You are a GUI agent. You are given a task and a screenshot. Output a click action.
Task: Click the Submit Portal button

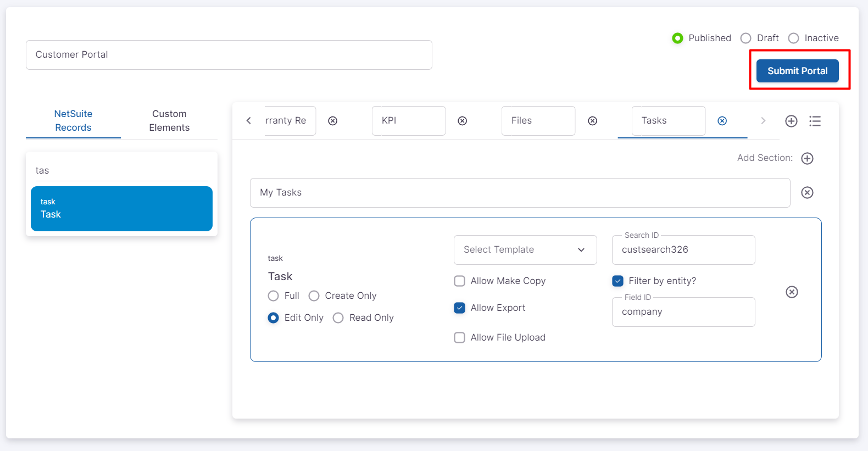(797, 71)
